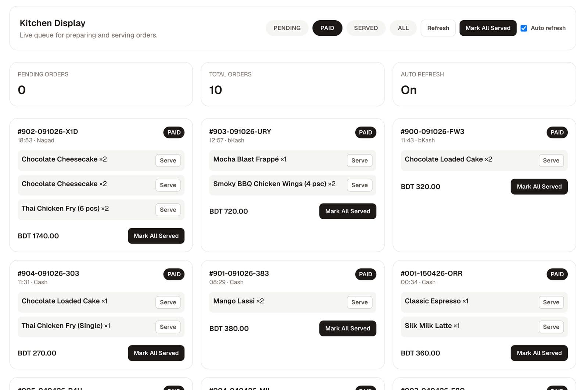Screen dimensions: 588x390
Task: Serve Thai Chicken Fry (6 pcs)
Action: (x=168, y=210)
